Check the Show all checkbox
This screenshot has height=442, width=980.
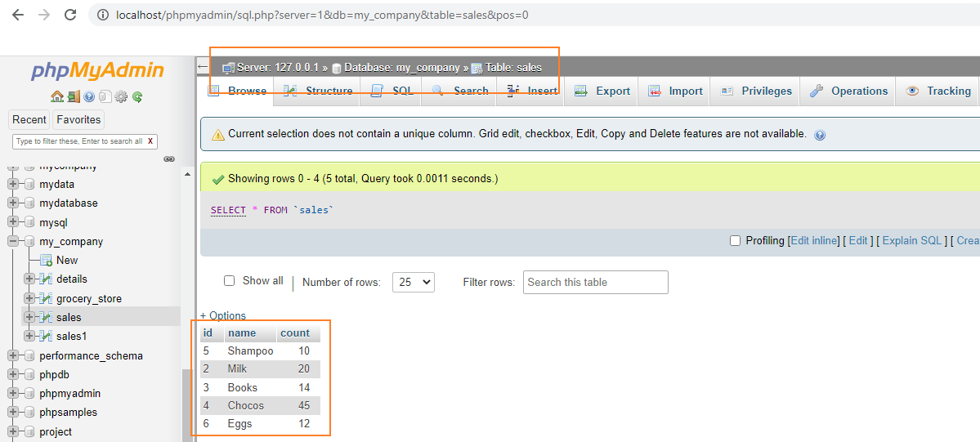pyautogui.click(x=230, y=281)
